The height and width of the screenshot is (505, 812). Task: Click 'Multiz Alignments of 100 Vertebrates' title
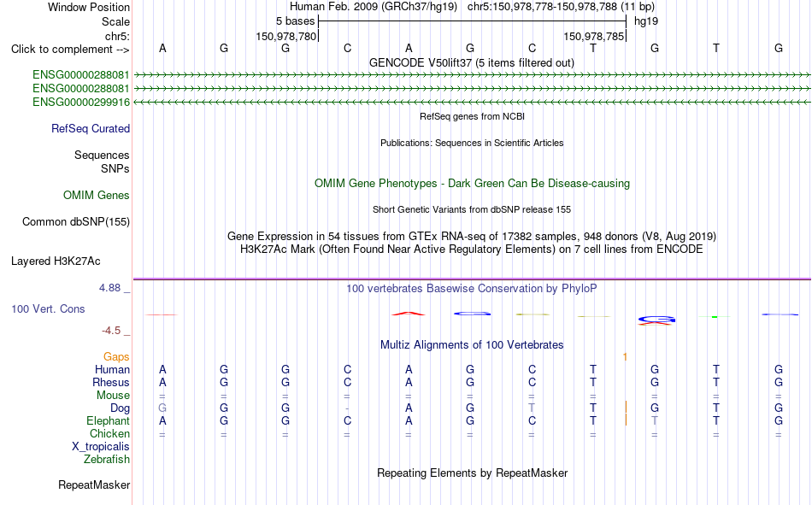click(472, 345)
